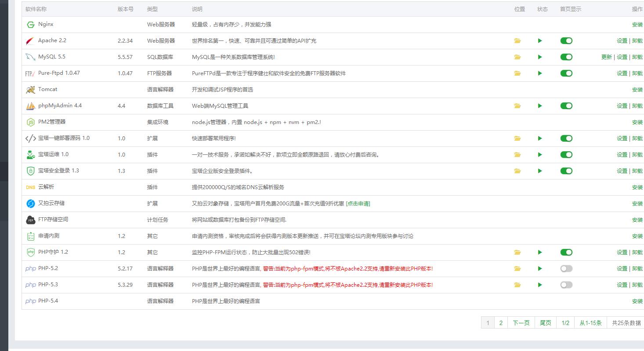This screenshot has width=644, height=351.
Task: Go to page 2 of software list
Action: (x=501, y=323)
